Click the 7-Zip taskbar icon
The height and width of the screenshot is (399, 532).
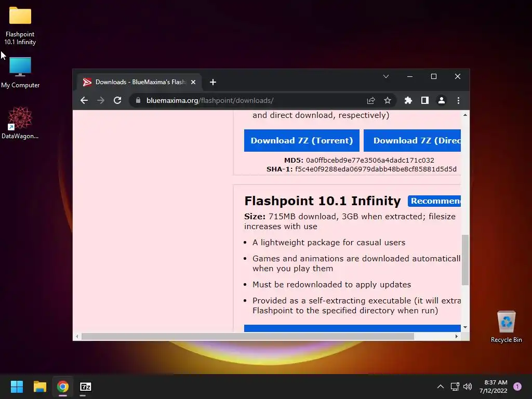pyautogui.click(x=86, y=387)
